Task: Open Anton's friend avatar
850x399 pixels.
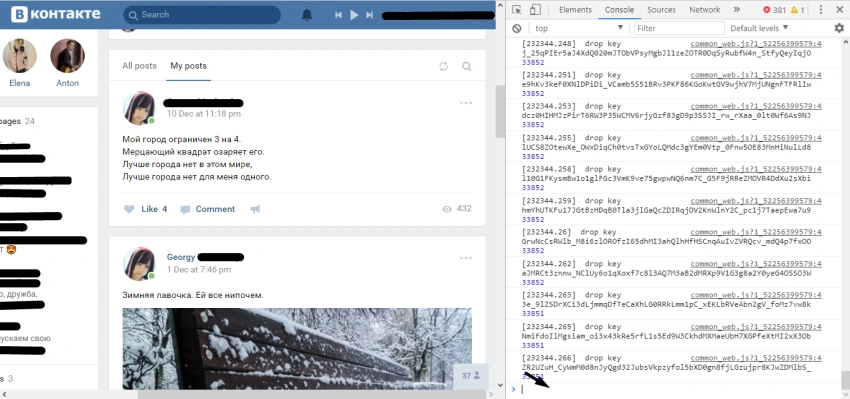Action: (x=67, y=56)
